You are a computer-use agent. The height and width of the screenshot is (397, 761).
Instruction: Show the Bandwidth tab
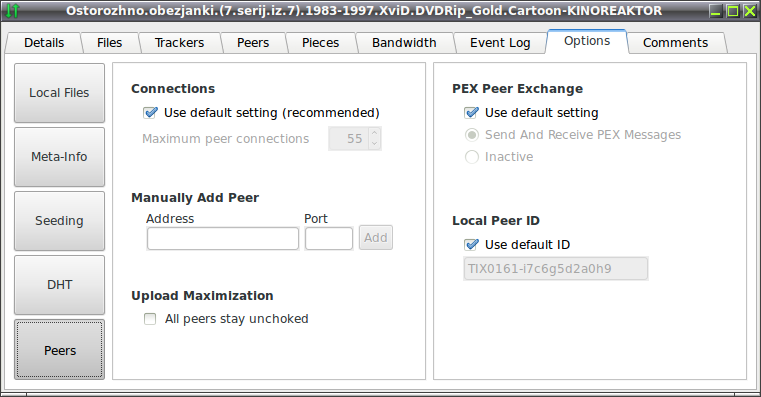[404, 43]
